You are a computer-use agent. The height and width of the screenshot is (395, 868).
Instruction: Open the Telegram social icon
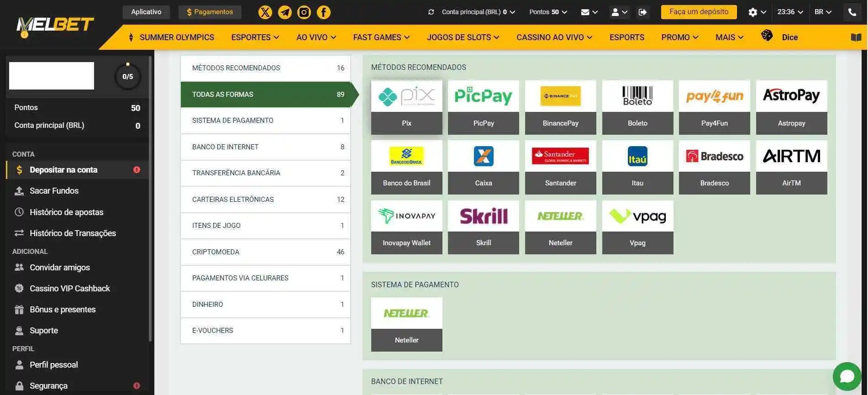click(285, 12)
